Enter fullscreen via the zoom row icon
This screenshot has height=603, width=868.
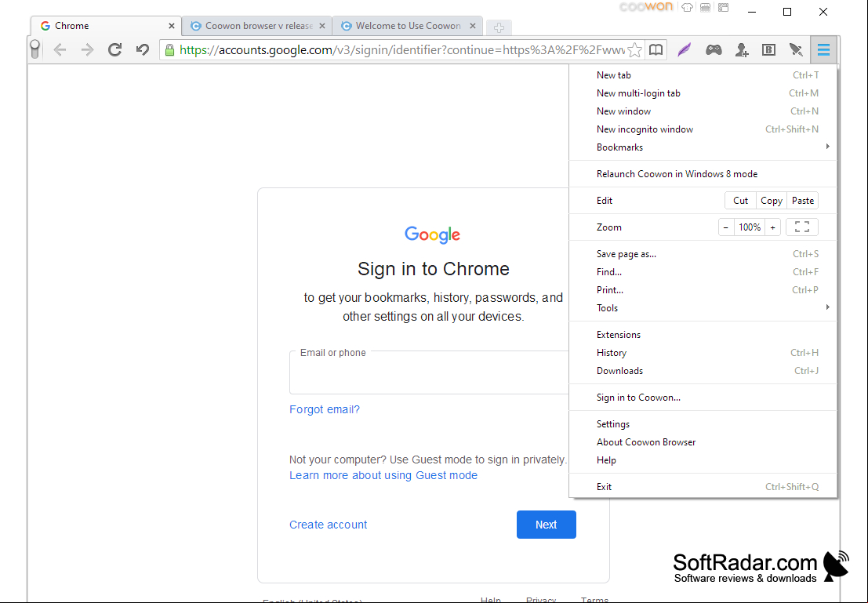point(801,227)
